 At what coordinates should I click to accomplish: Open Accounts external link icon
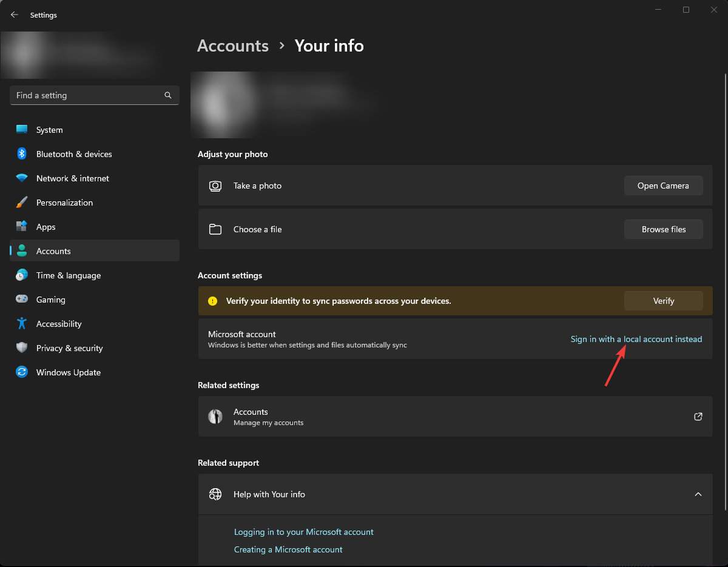click(x=698, y=417)
